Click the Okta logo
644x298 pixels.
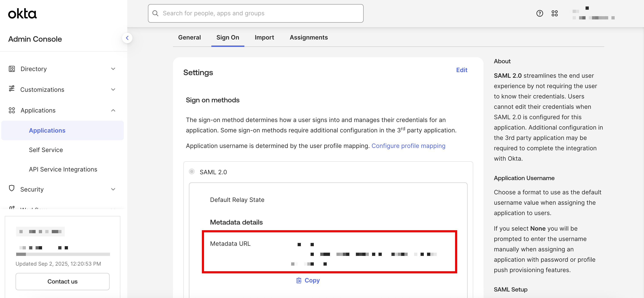[22, 14]
